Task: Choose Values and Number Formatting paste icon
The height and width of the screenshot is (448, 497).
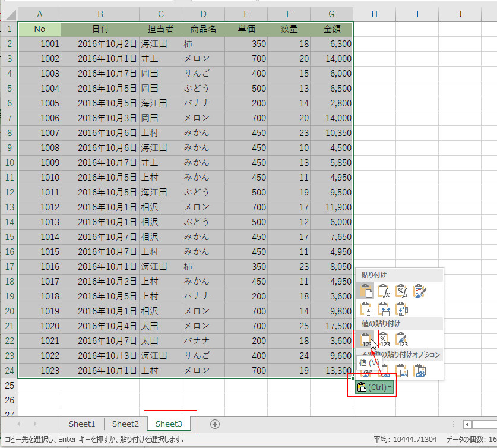Action: click(384, 340)
